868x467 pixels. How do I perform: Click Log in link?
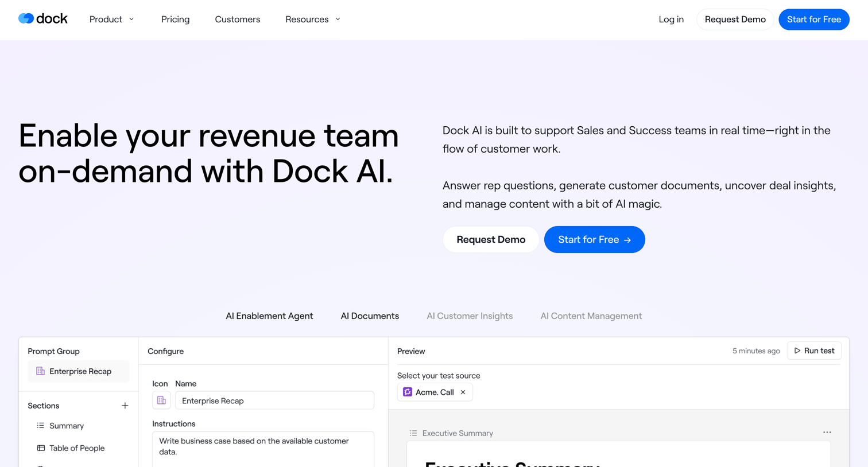click(671, 20)
